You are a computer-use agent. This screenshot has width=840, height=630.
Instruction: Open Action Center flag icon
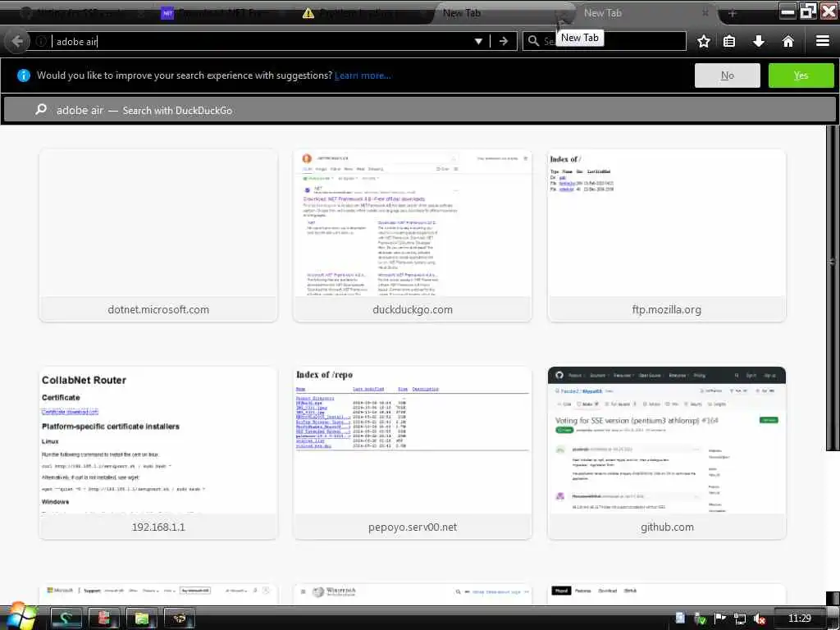pyautogui.click(x=720, y=619)
